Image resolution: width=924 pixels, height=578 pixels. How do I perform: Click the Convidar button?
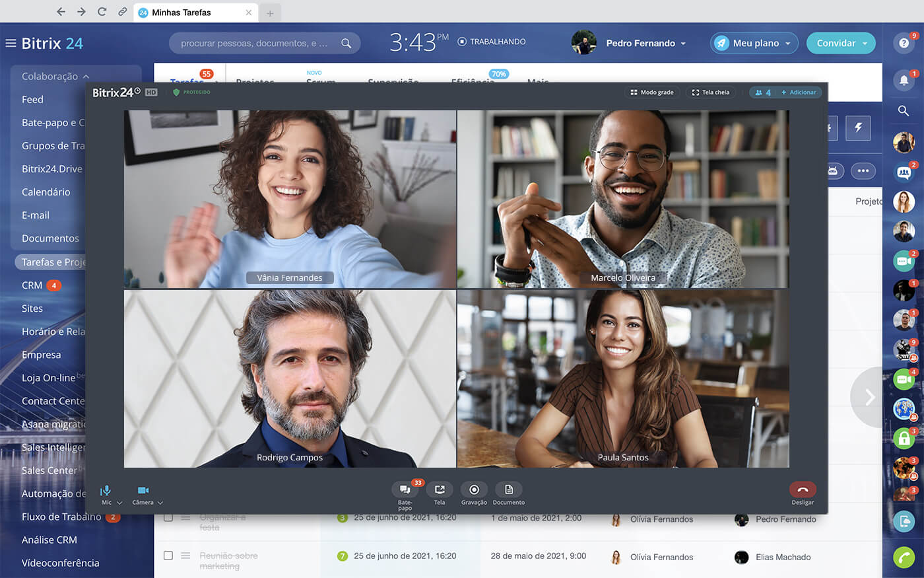841,43
